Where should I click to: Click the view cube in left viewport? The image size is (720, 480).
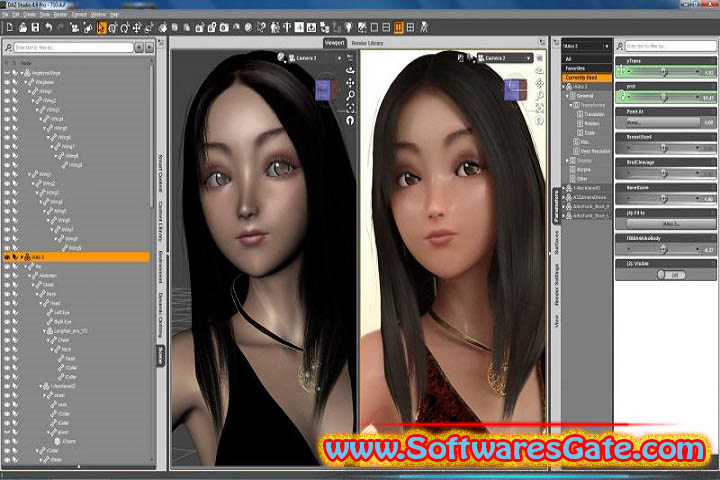point(326,90)
